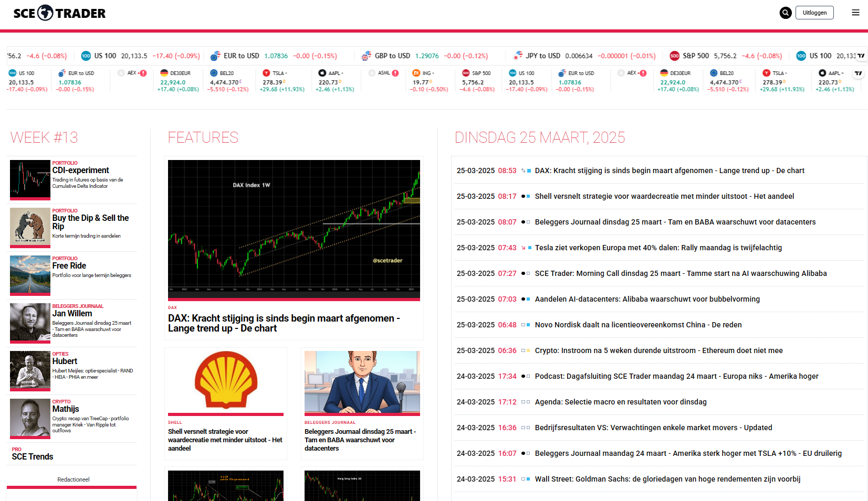Image resolution: width=868 pixels, height=501 pixels.
Task: Open the Hubert options title link
Action: pos(65,361)
